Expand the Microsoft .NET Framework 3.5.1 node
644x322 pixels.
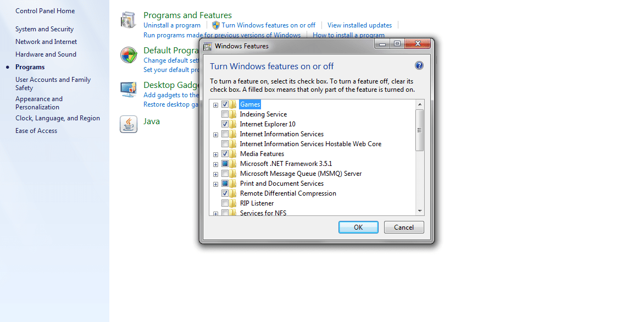215,164
